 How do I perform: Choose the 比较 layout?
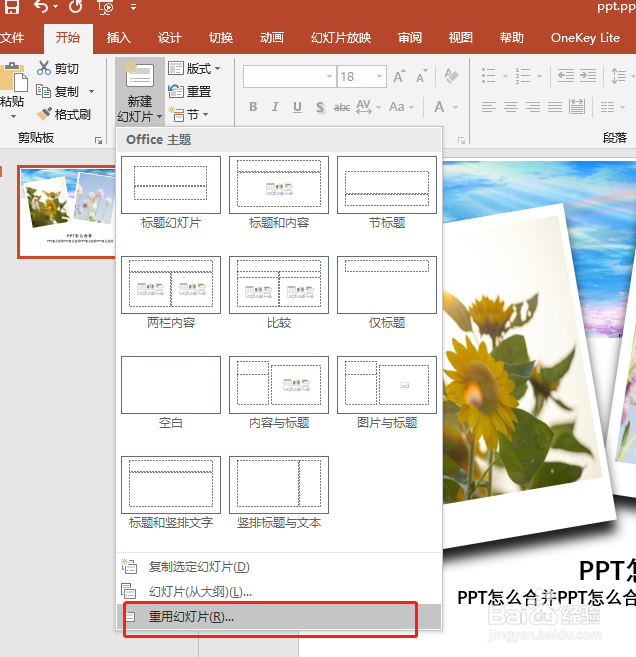(x=279, y=293)
